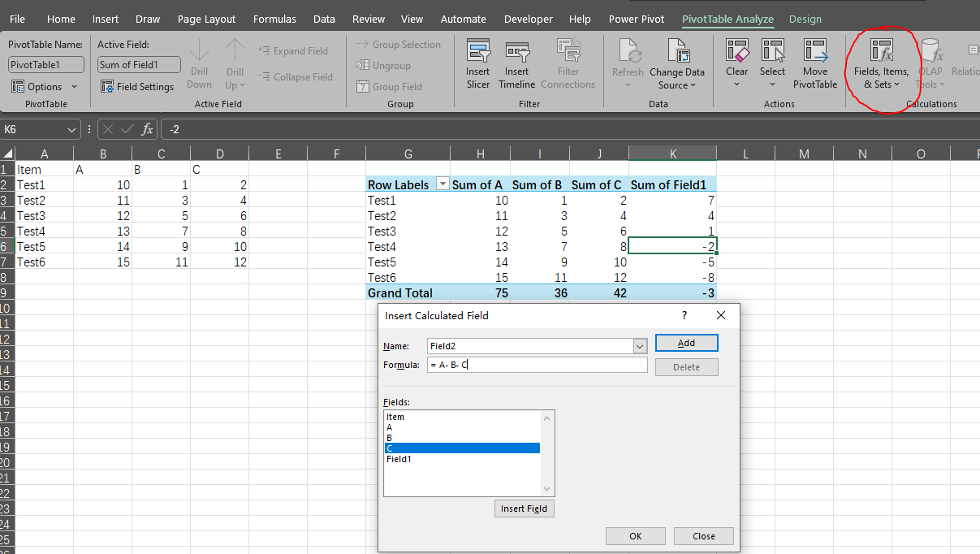Click Group Selection command
The height and width of the screenshot is (554, 980).
coord(399,45)
